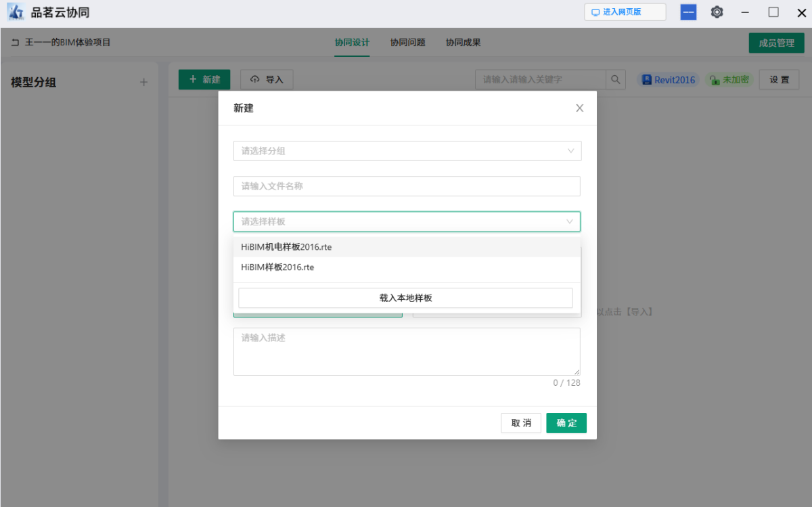812x507 pixels.
Task: Click the search magnifier icon
Action: (615, 80)
